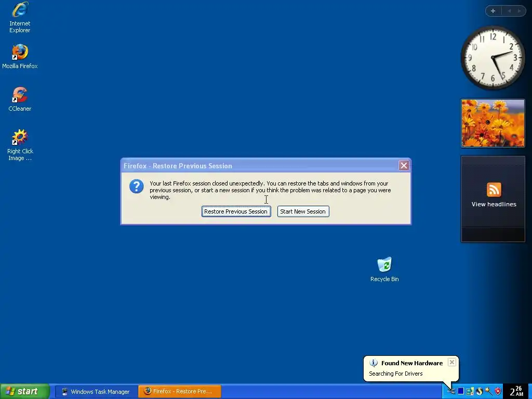
Task: Click the orange flowers slideshow gadget
Action: (493, 123)
